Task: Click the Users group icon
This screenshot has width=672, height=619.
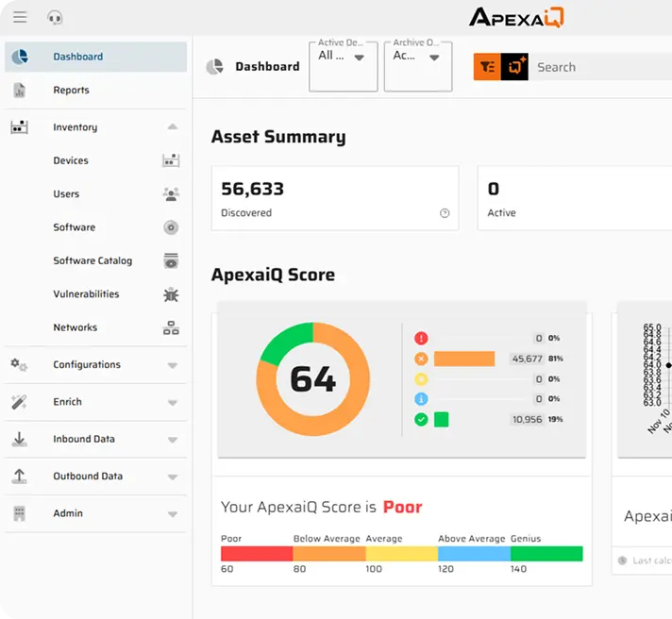Action: (x=171, y=194)
